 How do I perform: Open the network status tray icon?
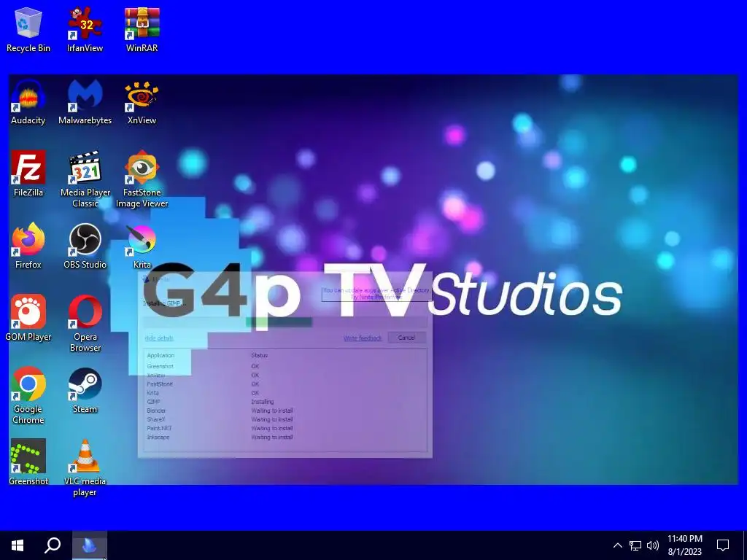[635, 545]
